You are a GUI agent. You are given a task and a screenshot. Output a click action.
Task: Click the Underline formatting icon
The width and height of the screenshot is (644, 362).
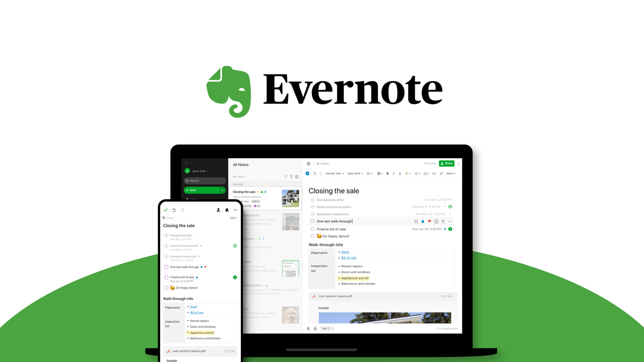(399, 173)
